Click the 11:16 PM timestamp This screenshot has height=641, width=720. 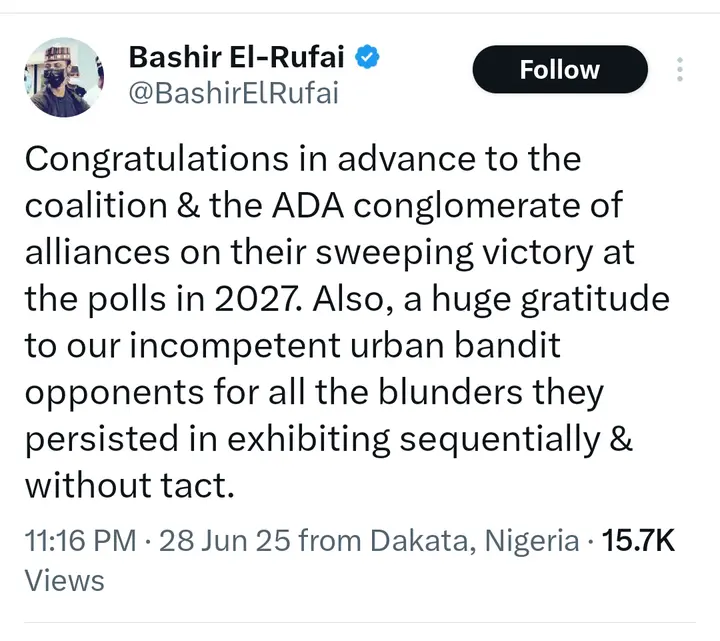tap(79, 541)
